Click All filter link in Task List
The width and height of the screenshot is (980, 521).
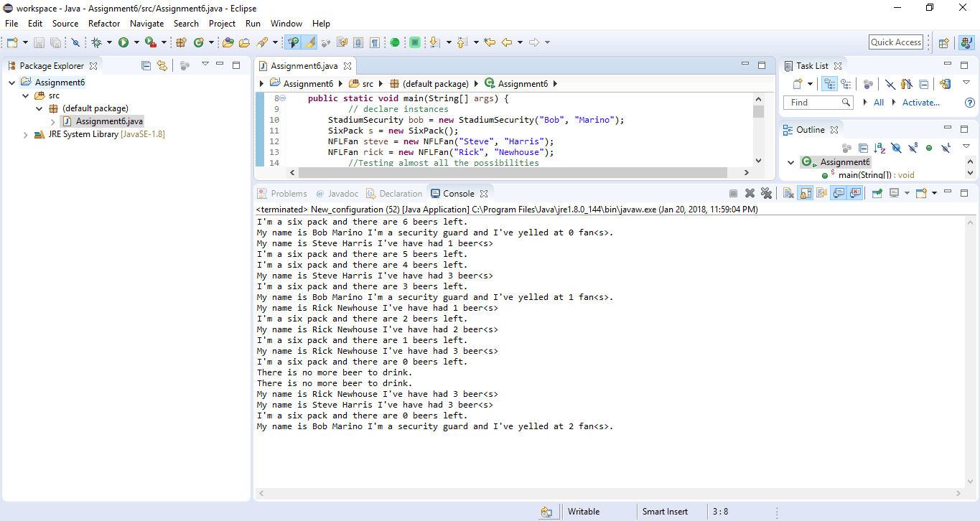pyautogui.click(x=879, y=103)
